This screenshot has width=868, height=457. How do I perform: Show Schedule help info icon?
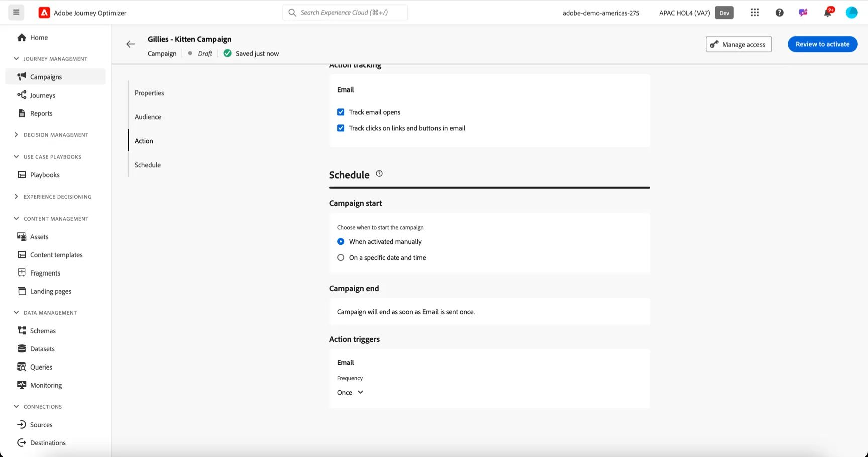[379, 174]
